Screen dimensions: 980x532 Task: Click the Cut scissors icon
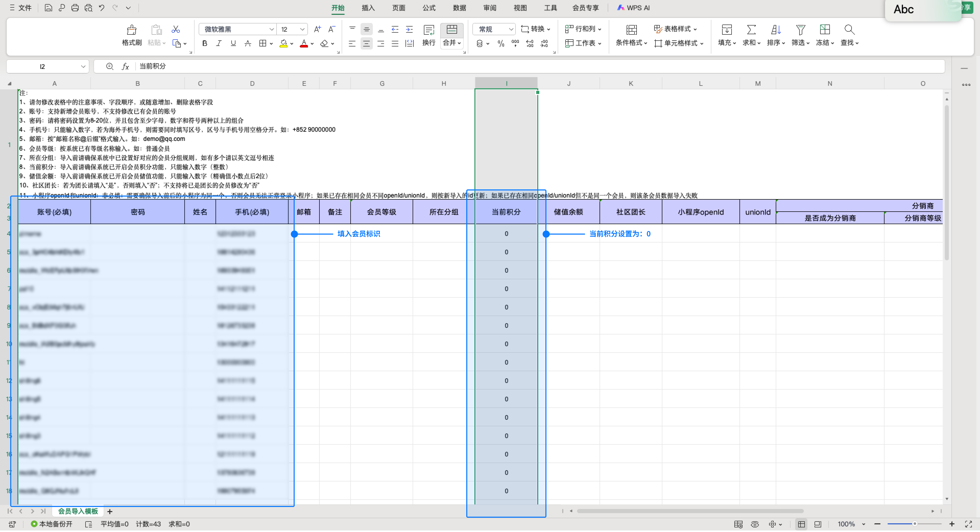[175, 29]
